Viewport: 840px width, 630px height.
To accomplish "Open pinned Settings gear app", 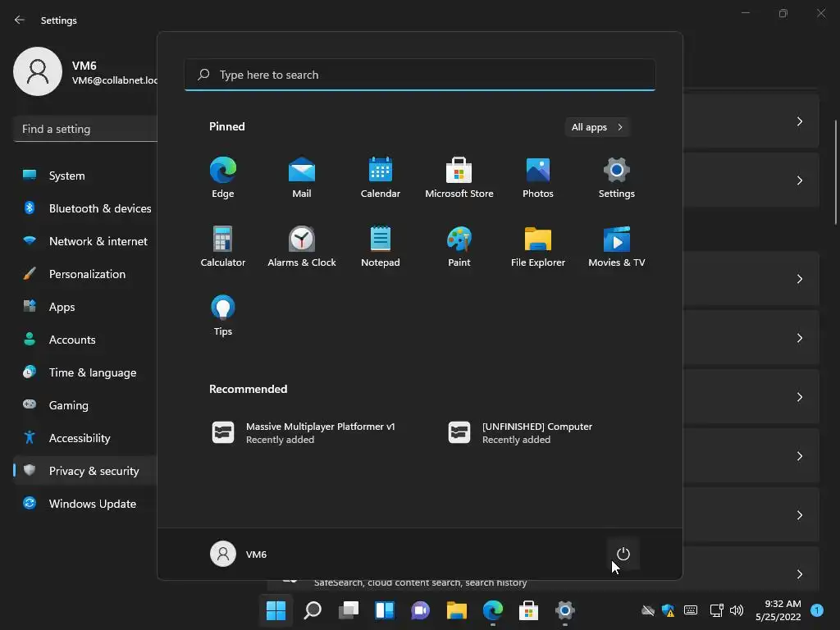I will 617,177.
